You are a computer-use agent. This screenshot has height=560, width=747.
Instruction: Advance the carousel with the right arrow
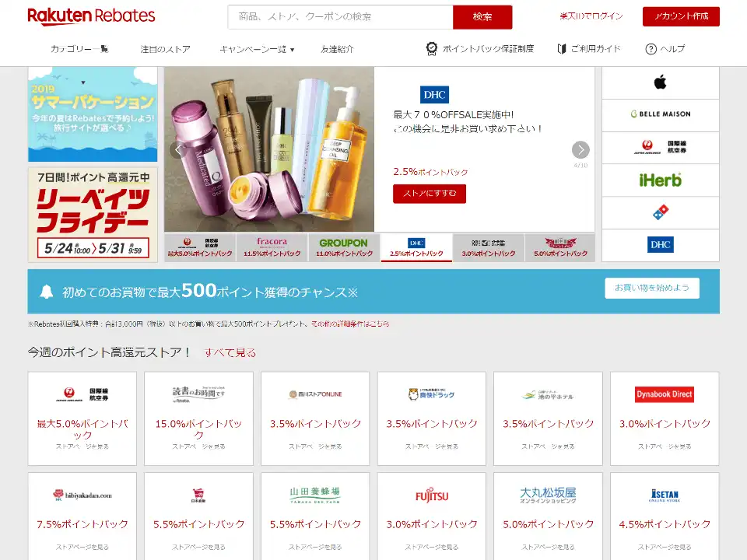(x=580, y=149)
